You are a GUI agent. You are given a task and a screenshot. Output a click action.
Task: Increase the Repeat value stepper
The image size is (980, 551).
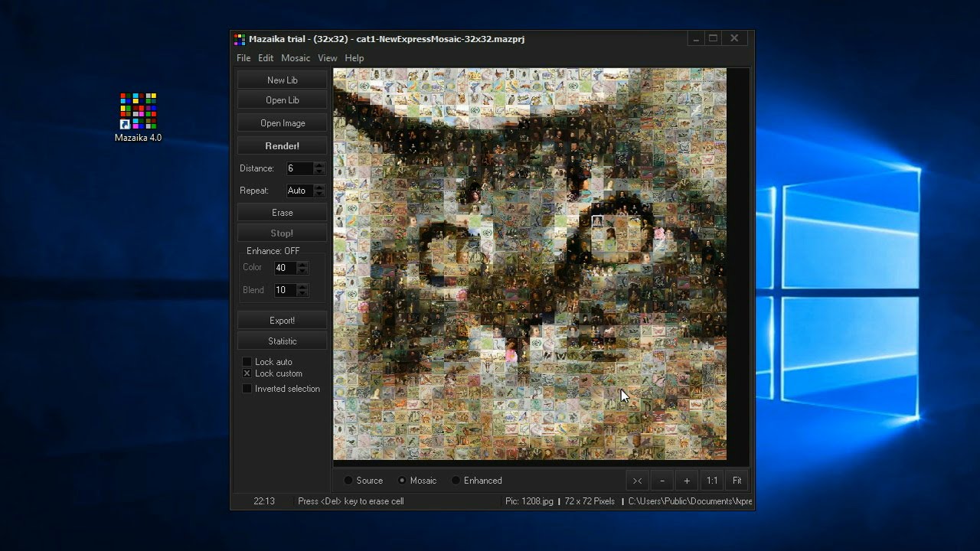[319, 187]
